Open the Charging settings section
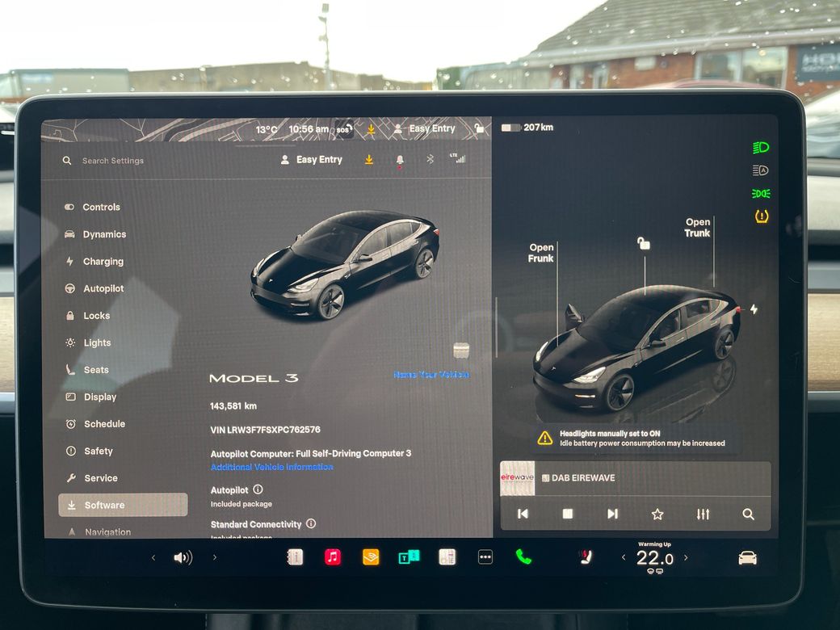 tap(101, 261)
